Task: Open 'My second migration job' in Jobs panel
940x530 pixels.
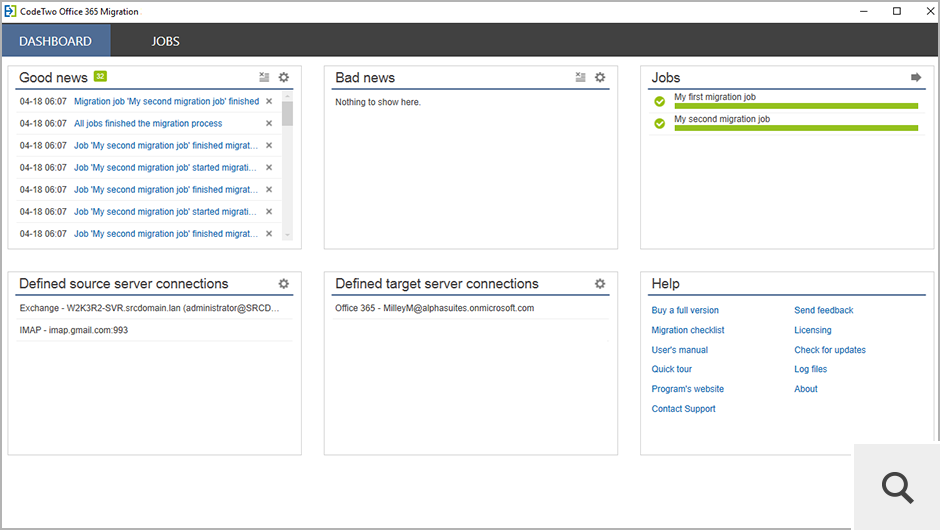Action: [721, 119]
